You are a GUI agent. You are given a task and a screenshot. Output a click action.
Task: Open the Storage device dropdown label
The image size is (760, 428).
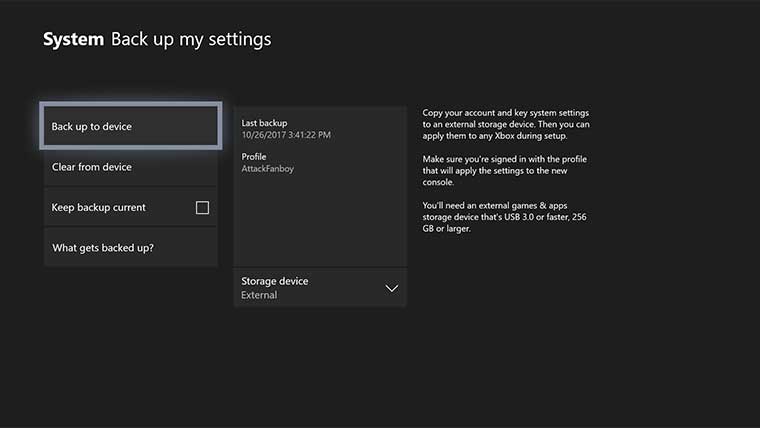pyautogui.click(x=275, y=281)
